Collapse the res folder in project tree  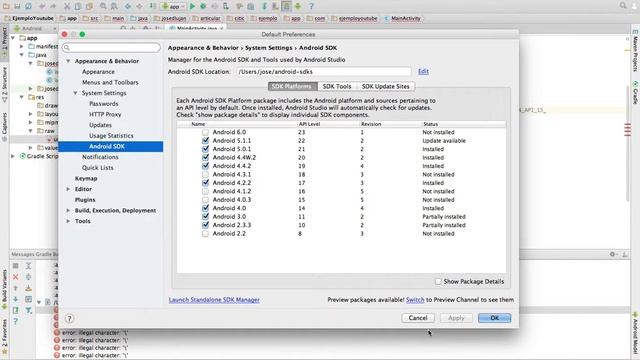[x=22, y=97]
